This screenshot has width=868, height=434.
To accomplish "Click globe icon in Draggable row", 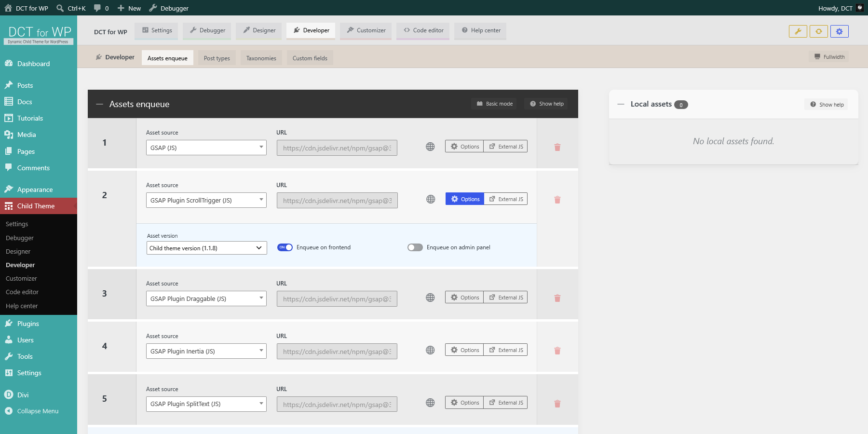I will coord(430,298).
